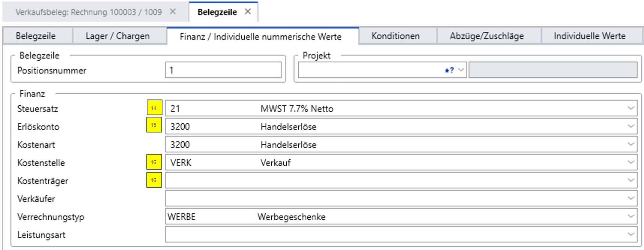
Task: Switch to the Lager / Chargen tab
Action: click(117, 36)
